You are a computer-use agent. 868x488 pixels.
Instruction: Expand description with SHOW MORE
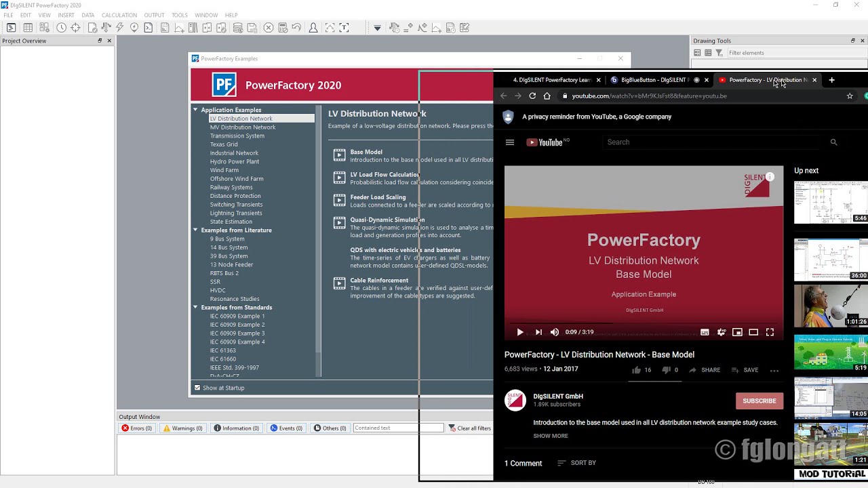(x=551, y=436)
